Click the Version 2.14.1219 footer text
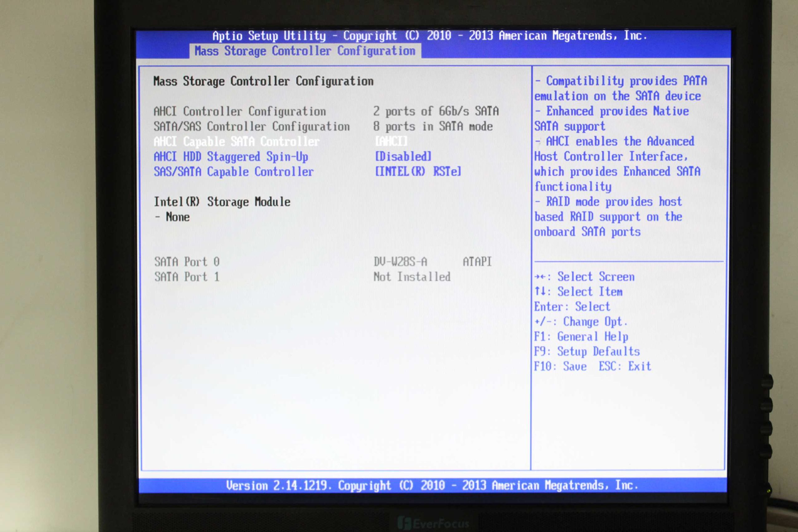This screenshot has height=532, width=798. point(432,486)
